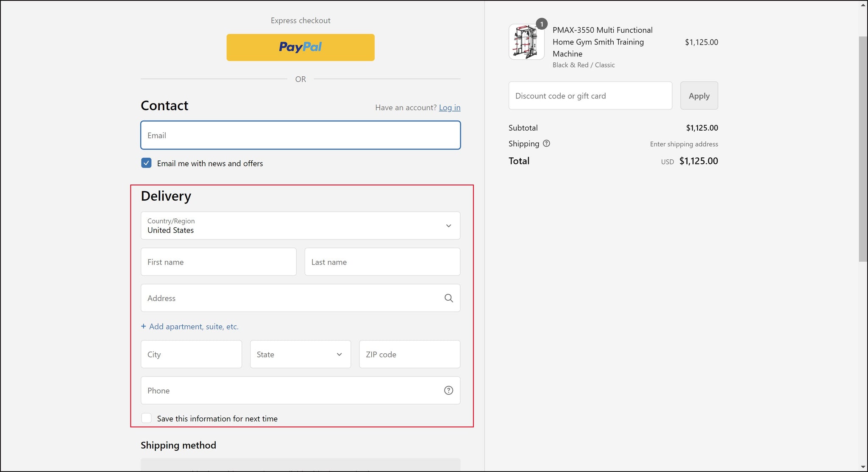The height and width of the screenshot is (472, 868).
Task: Enable Save this information for next time
Action: pyautogui.click(x=147, y=418)
